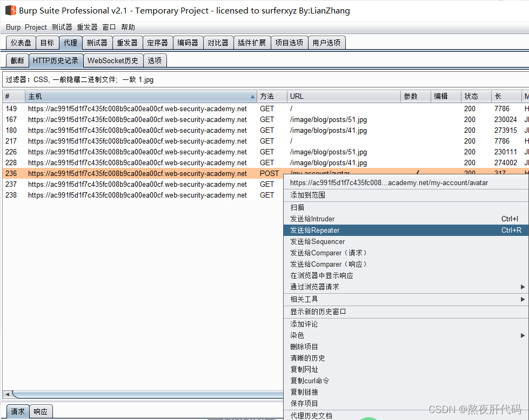529x420 pixels.
Task: Switch to the 重发器 tab
Action: [x=128, y=43]
